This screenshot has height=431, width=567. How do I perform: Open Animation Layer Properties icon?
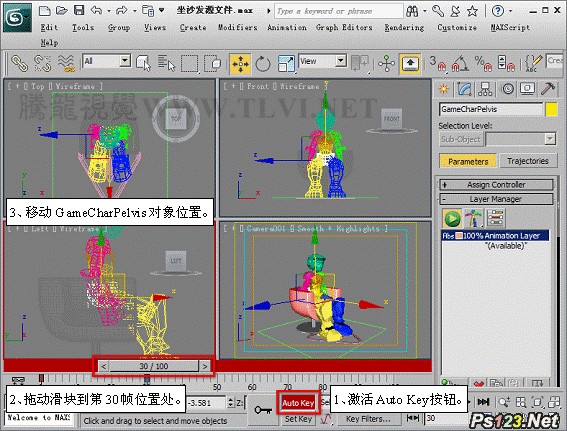(x=496, y=218)
